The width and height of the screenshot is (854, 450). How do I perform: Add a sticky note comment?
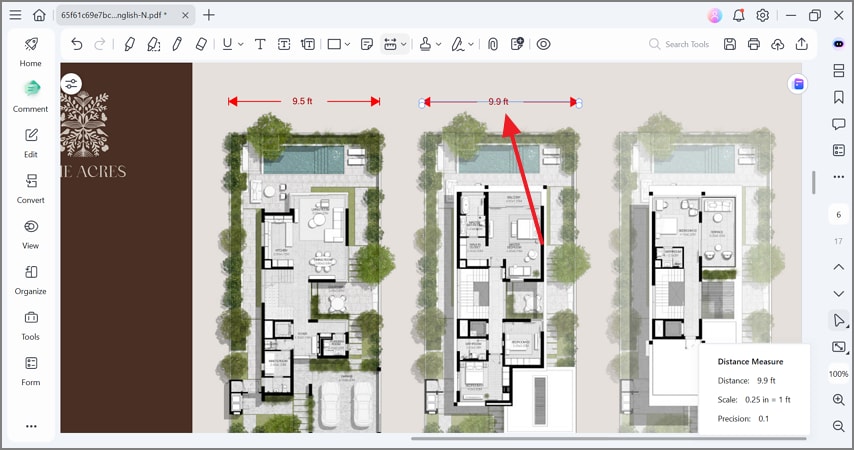367,44
